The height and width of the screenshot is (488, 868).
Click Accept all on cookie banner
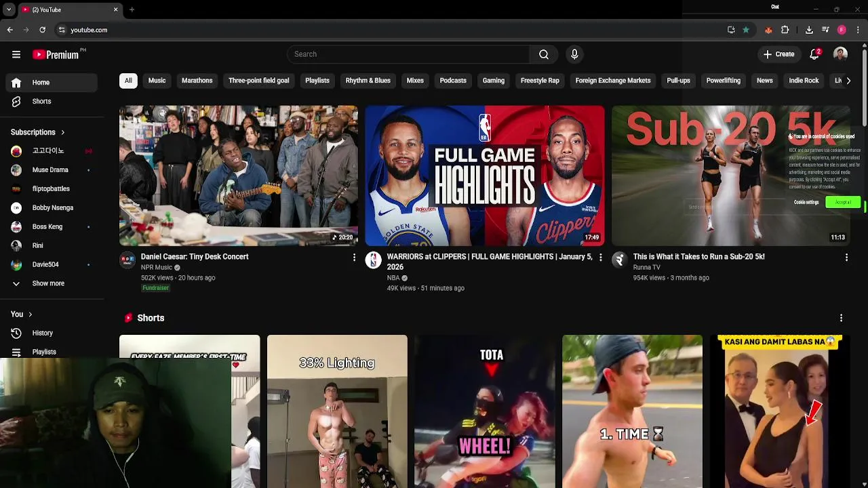843,202
